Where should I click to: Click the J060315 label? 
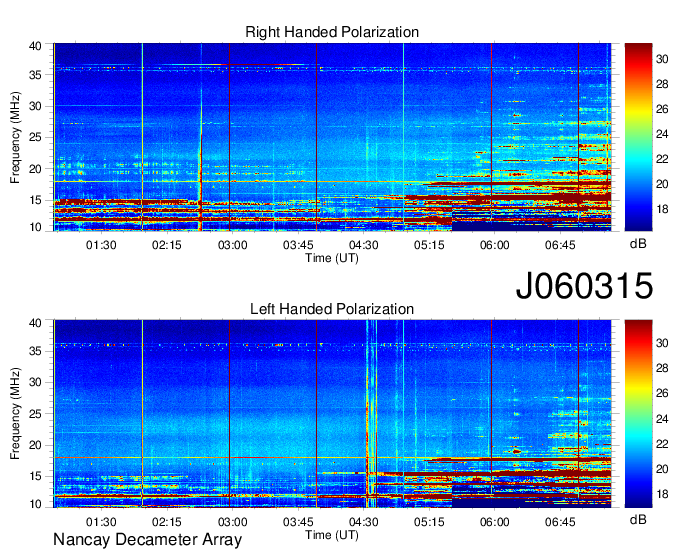[x=584, y=286]
